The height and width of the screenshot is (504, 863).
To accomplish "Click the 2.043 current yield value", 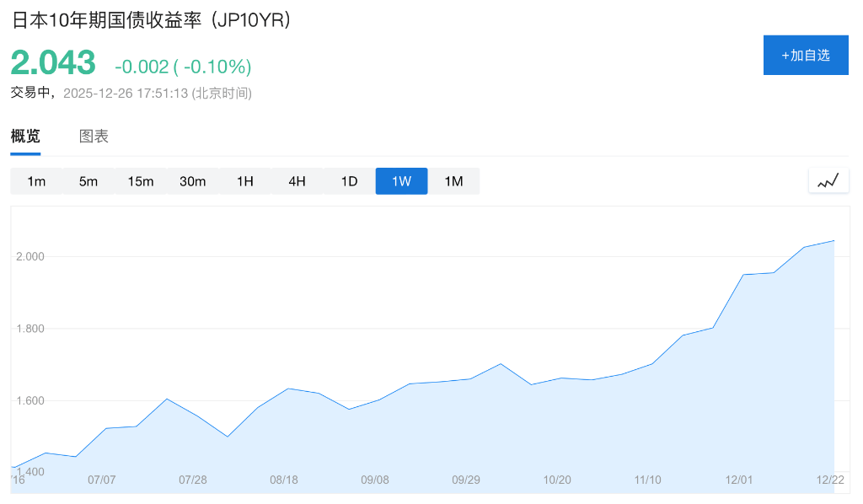I will (53, 63).
